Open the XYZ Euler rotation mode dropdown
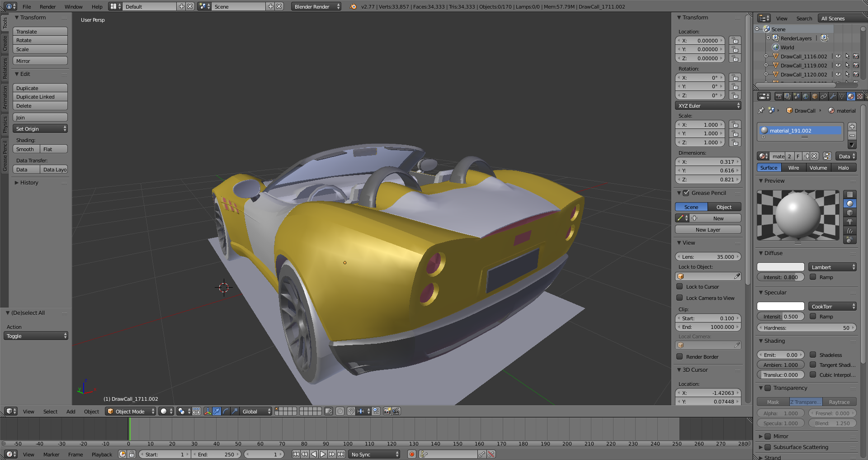The width and height of the screenshot is (868, 460). (x=708, y=106)
